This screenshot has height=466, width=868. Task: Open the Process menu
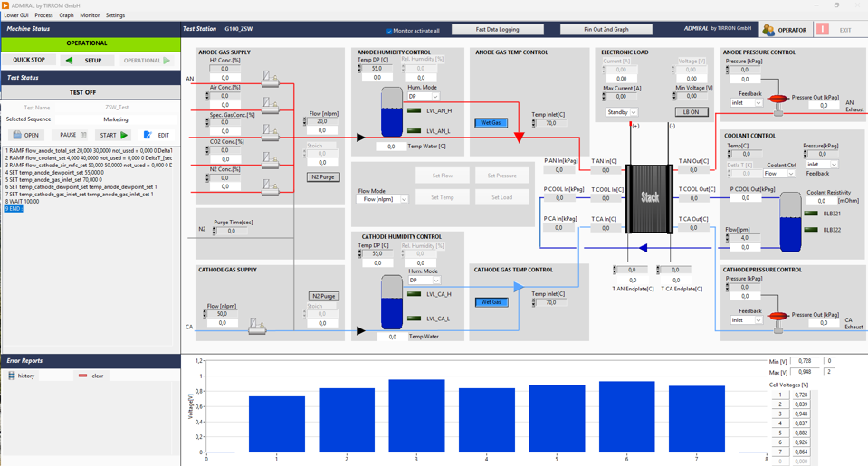43,15
